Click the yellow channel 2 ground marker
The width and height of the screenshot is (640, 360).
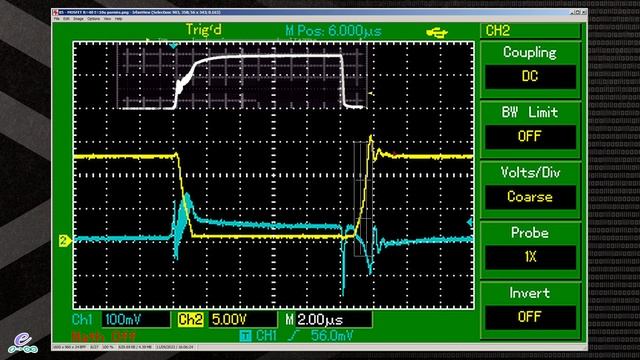(64, 241)
